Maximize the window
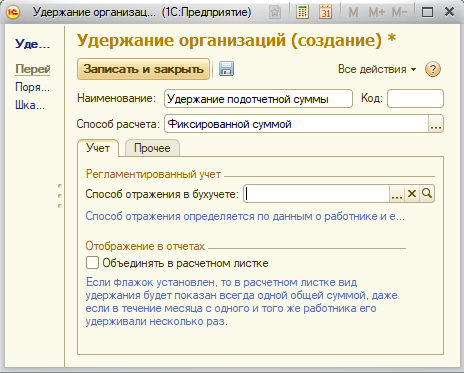Image resolution: width=464 pixels, height=373 pixels. click(x=427, y=12)
